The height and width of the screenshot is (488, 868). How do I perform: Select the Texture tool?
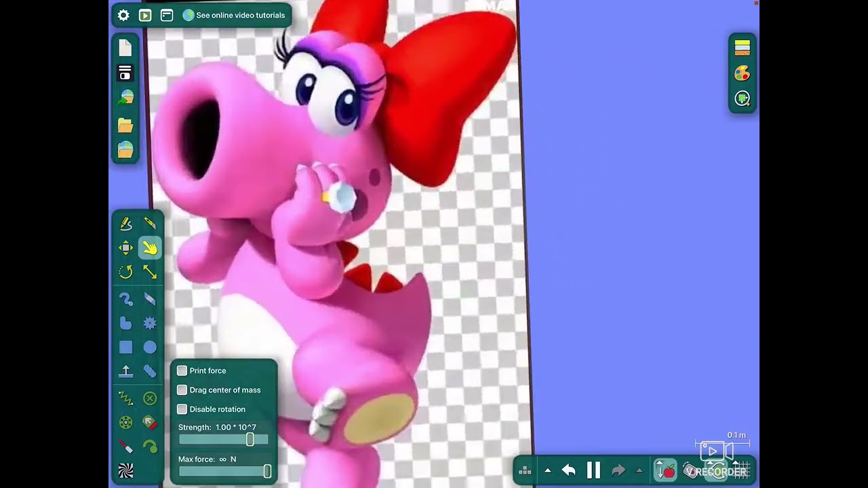(x=125, y=471)
